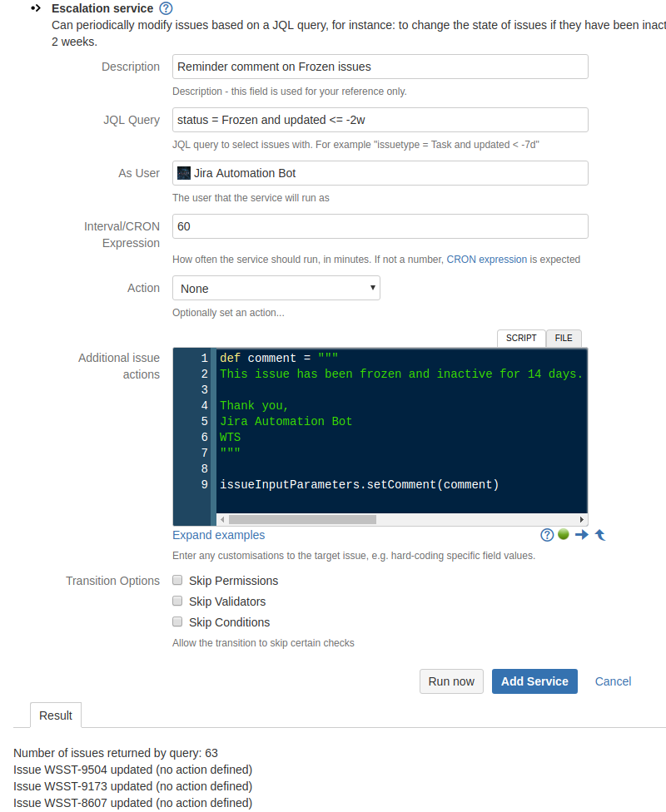The width and height of the screenshot is (666, 812).
Task: Toggle Skip Conditions on
Action: 177,621
